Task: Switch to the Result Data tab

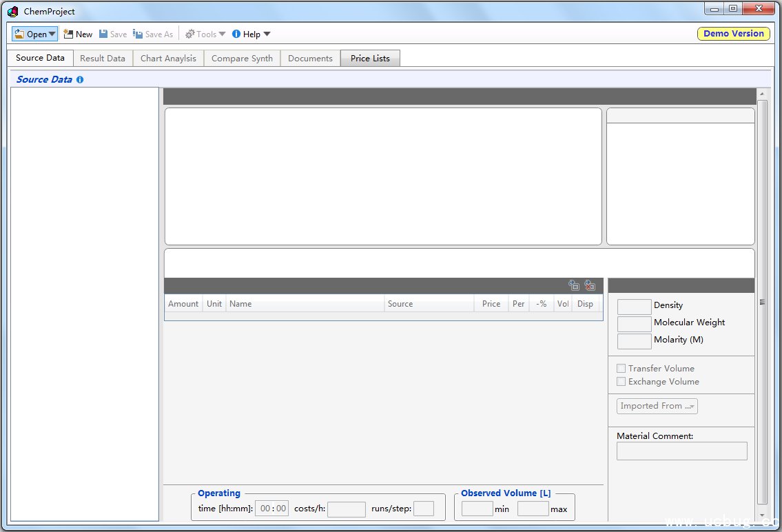Action: click(103, 59)
